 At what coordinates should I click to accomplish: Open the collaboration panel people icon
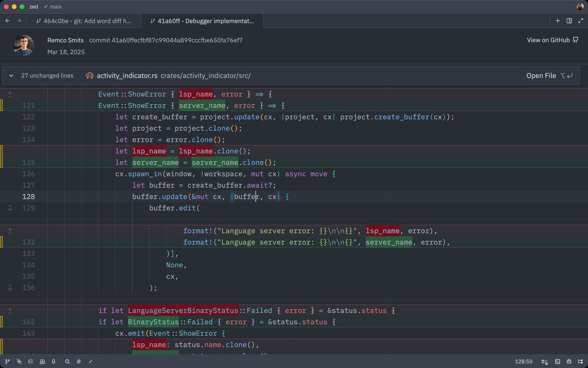tap(42, 362)
